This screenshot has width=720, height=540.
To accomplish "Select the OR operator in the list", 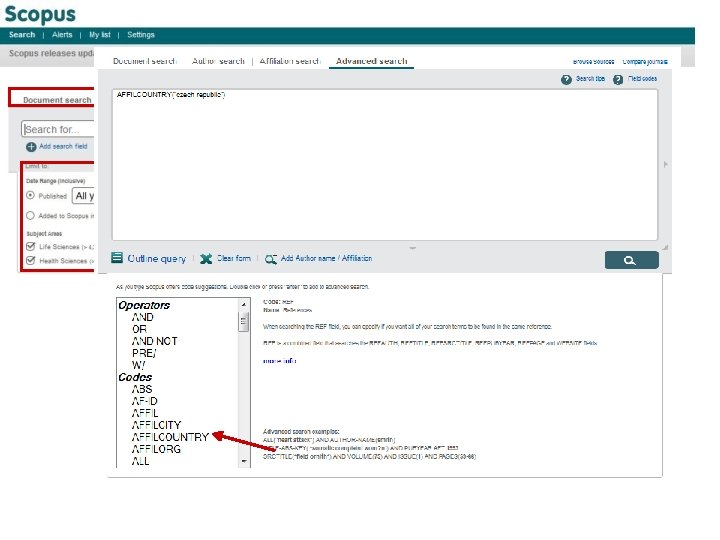I will point(139,329).
